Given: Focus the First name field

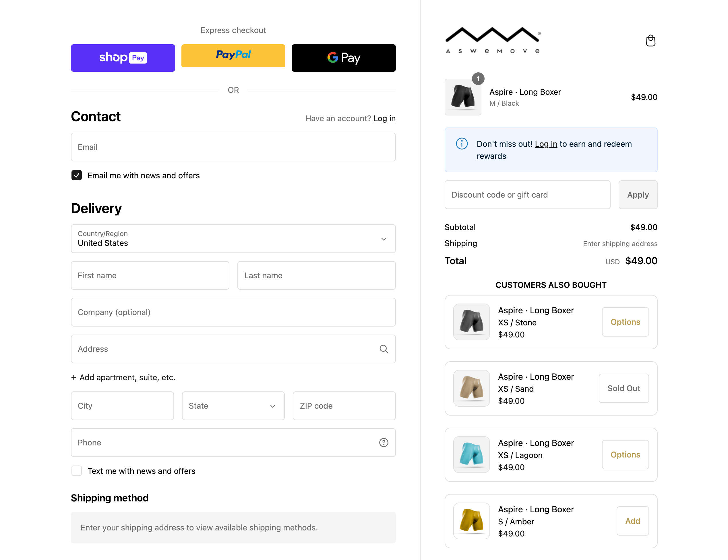Looking at the screenshot, I should click(150, 275).
